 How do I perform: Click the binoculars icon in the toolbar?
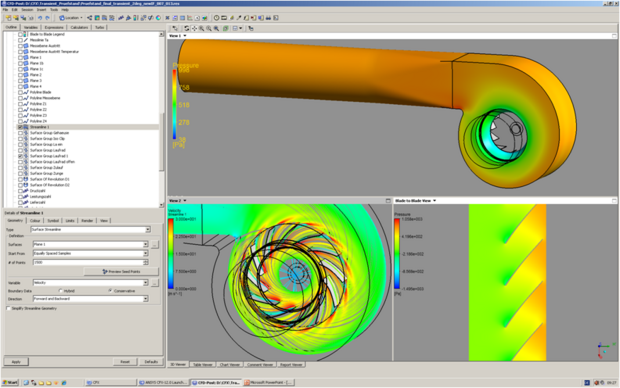pos(268,18)
